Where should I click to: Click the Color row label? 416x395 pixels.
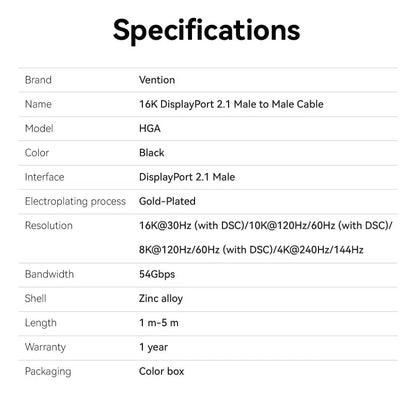pos(37,153)
